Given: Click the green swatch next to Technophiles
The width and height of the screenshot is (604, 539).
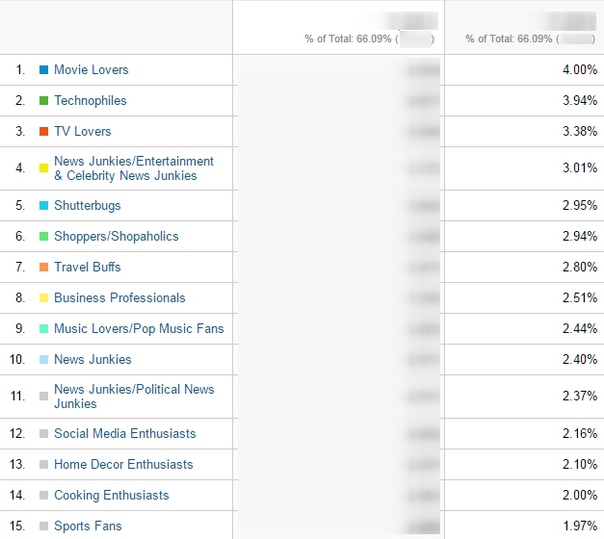Looking at the screenshot, I should [x=43, y=101].
